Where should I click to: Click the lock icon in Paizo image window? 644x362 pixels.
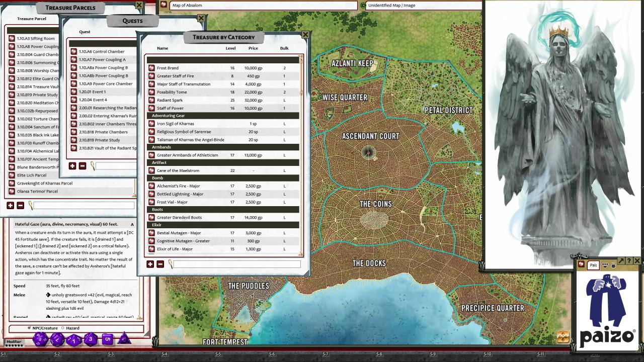(x=612, y=265)
